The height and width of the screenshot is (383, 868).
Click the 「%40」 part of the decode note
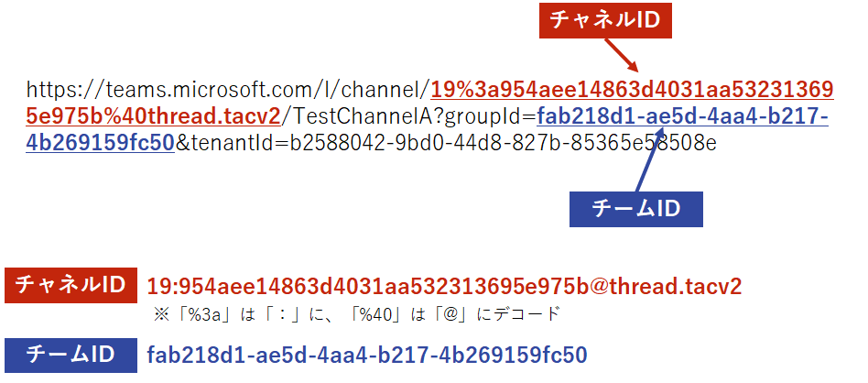pos(383,313)
